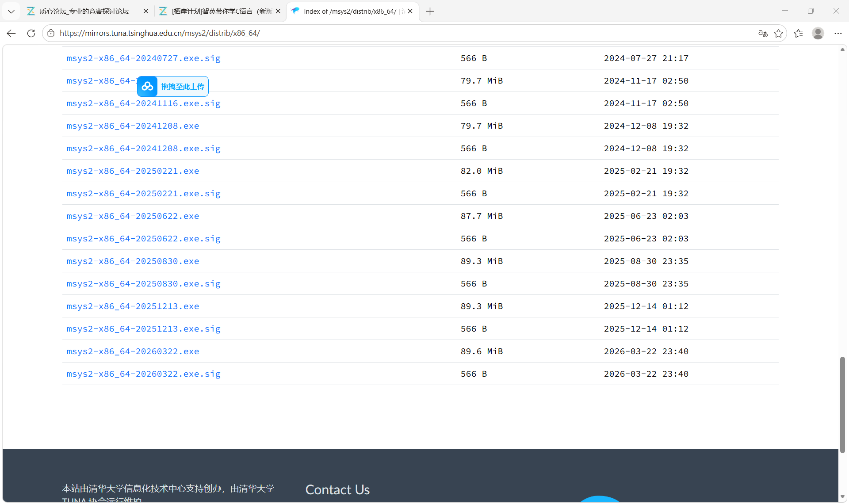Reload the current page
This screenshot has width=849, height=504.
tap(31, 33)
